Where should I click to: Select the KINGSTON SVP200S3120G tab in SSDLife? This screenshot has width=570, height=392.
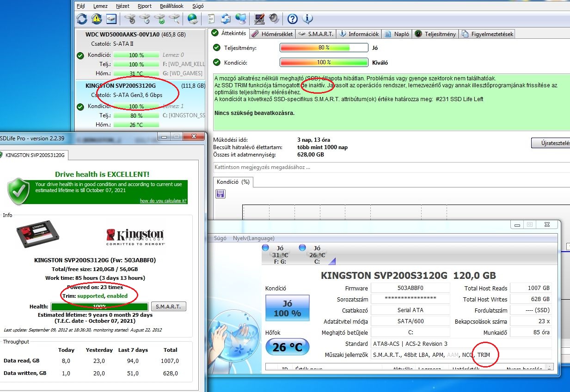pos(33,156)
